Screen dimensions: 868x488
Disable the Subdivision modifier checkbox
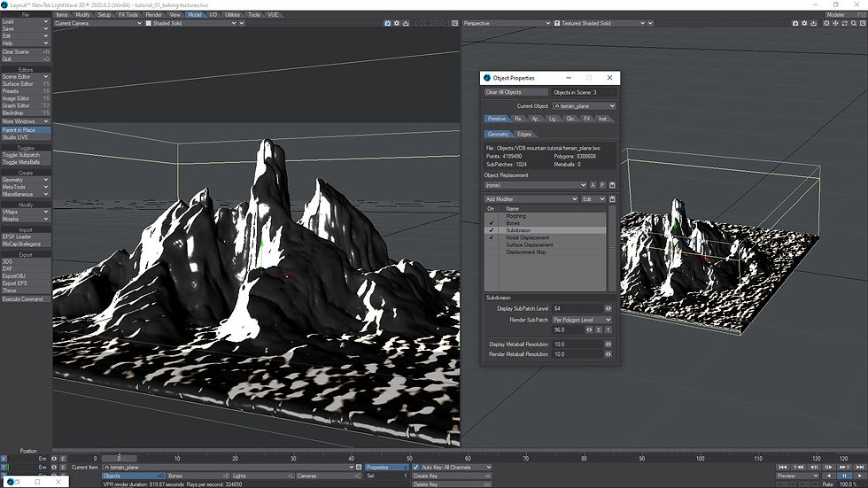pyautogui.click(x=491, y=230)
